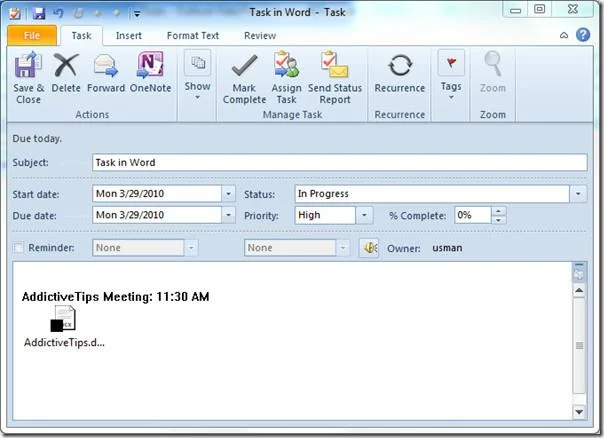This screenshot has width=604, height=438.
Task: Minimize the ribbon with caret icon
Action: pos(564,35)
